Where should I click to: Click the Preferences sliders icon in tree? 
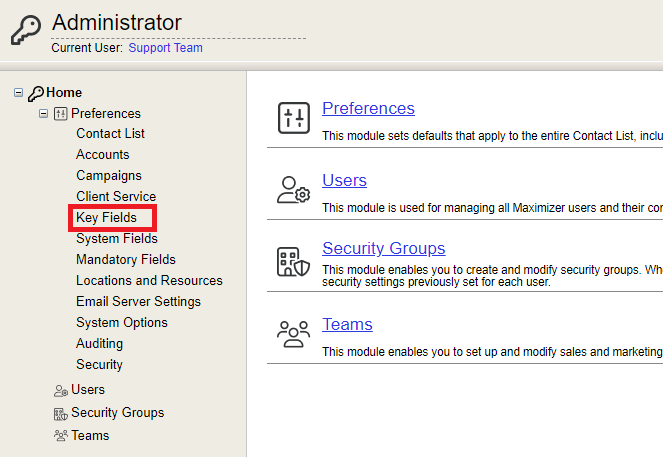pyautogui.click(x=60, y=114)
